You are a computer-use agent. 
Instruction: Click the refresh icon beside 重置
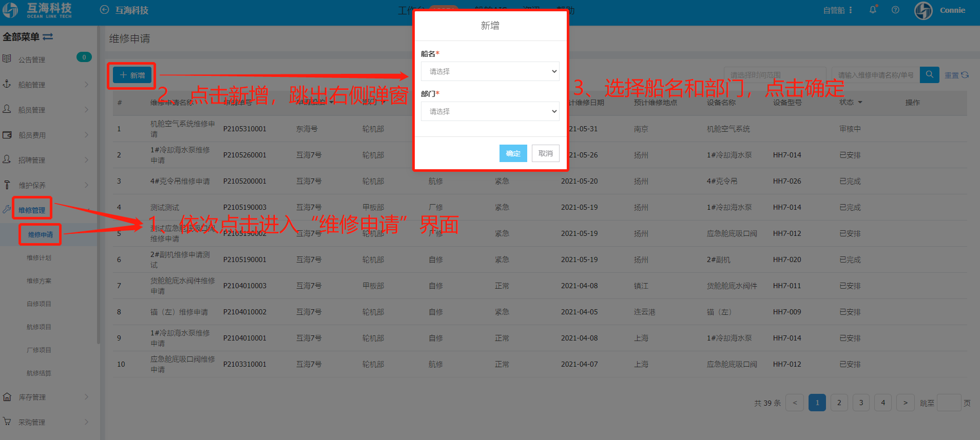tap(965, 75)
